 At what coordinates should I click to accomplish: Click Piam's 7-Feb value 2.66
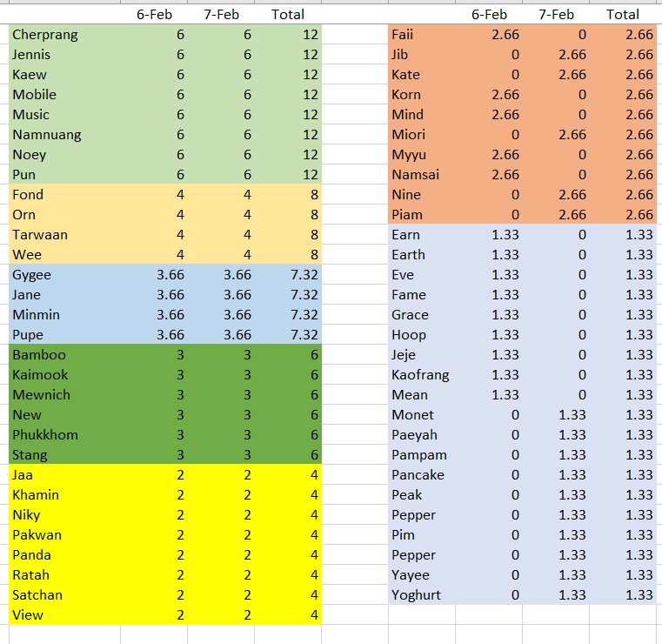(x=556, y=215)
